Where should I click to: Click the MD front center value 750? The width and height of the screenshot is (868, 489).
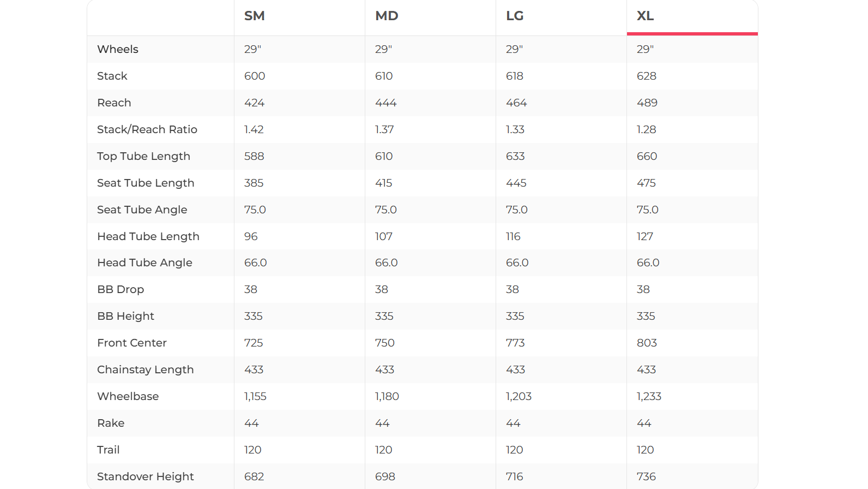385,343
